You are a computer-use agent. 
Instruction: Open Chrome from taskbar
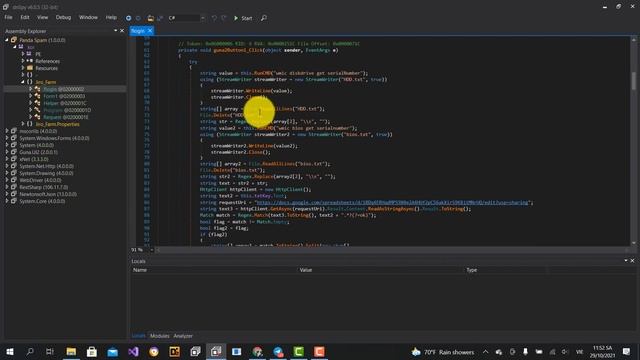tap(258, 351)
